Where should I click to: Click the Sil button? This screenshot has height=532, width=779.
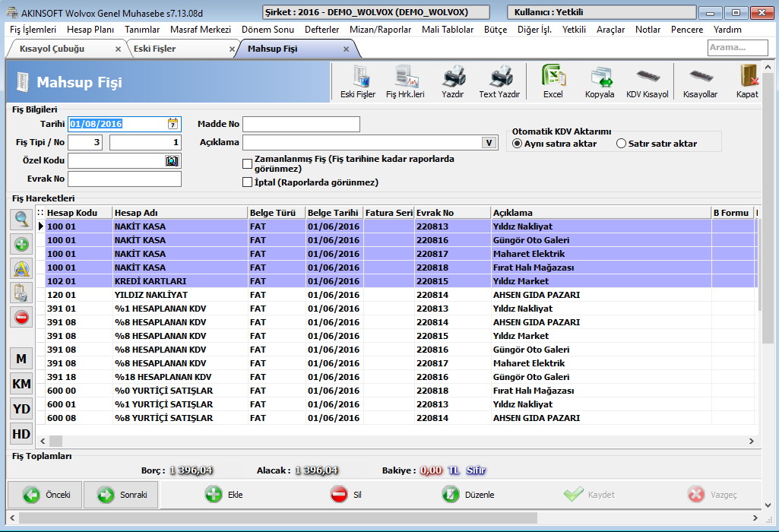point(347,495)
